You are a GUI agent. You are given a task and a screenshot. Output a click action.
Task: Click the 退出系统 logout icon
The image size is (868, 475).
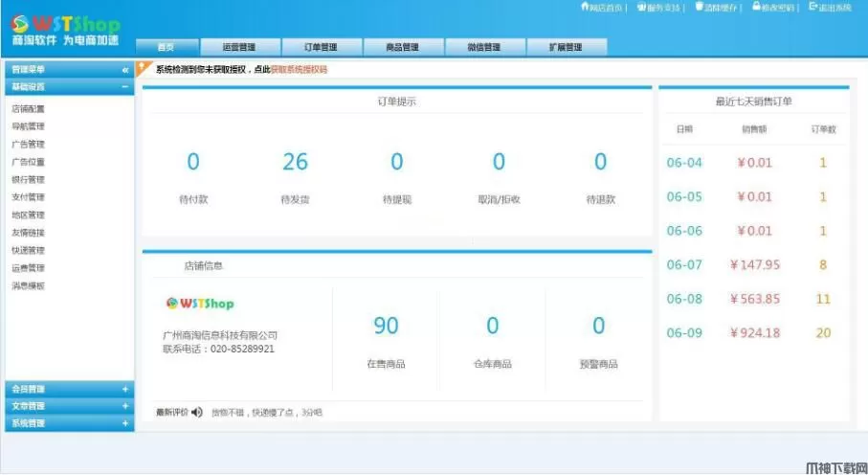tap(813, 8)
